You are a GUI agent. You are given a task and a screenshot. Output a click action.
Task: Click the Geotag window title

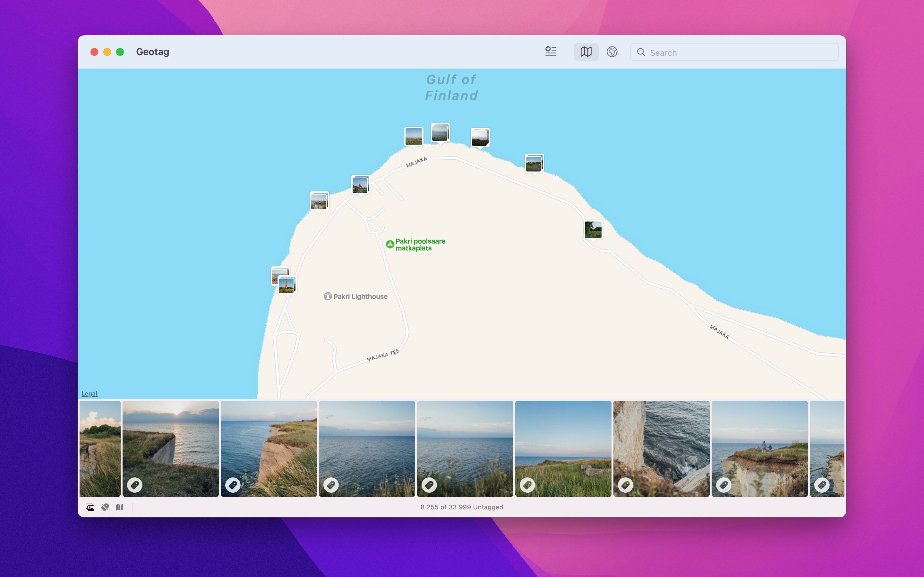(152, 52)
